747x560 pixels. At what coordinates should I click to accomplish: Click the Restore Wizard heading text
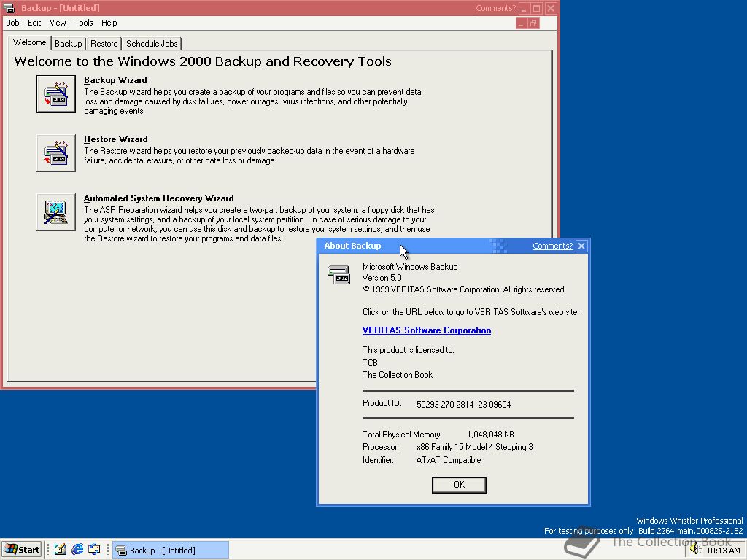tap(116, 139)
